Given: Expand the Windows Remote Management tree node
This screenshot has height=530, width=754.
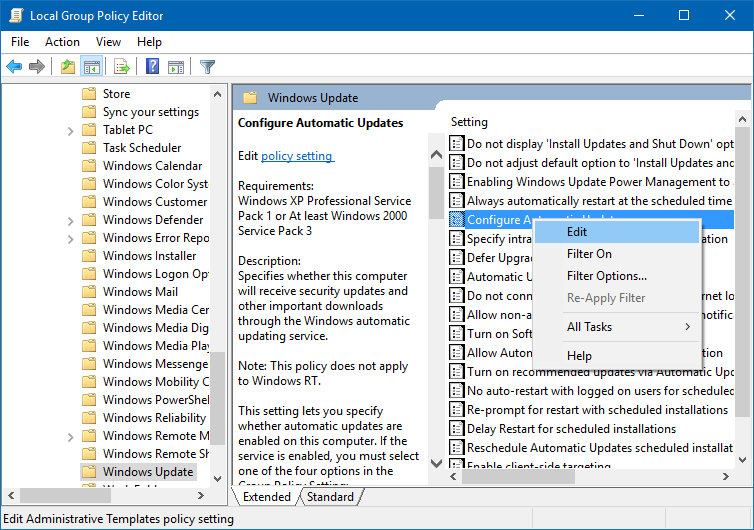Looking at the screenshot, I should click(x=71, y=437).
